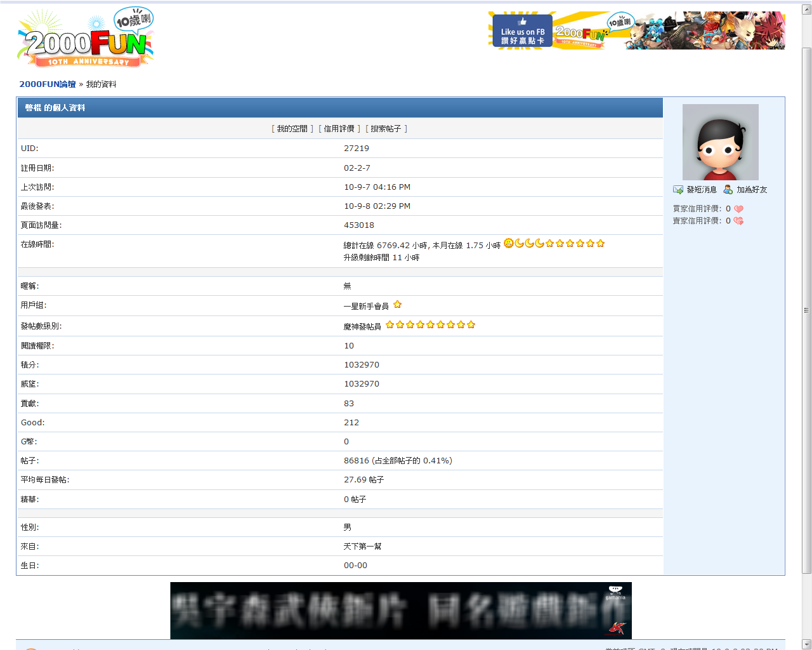Screen dimensions: 812x650
Task: Click the first star beside 魔神發帖員
Action: point(390,325)
